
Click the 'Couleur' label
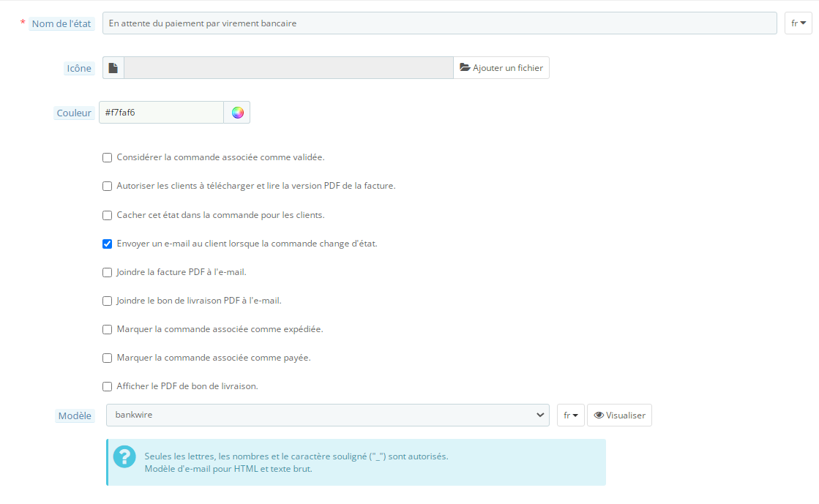[x=74, y=113]
